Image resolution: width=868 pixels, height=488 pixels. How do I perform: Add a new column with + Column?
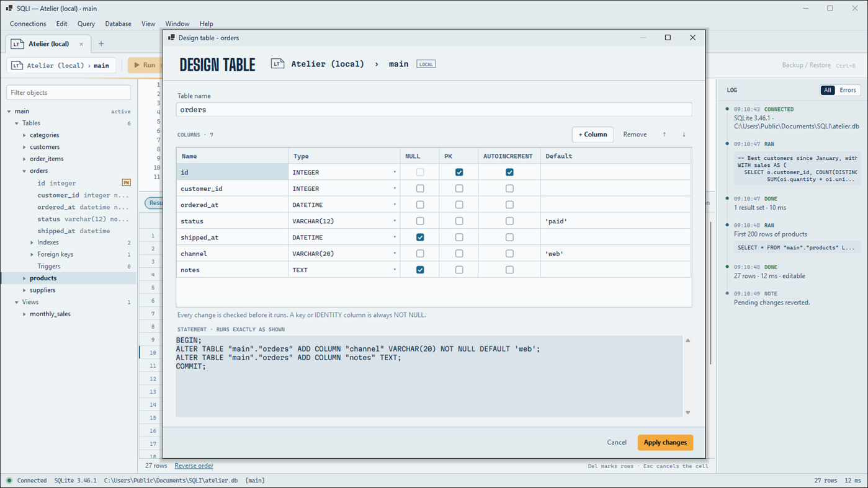[x=593, y=135]
